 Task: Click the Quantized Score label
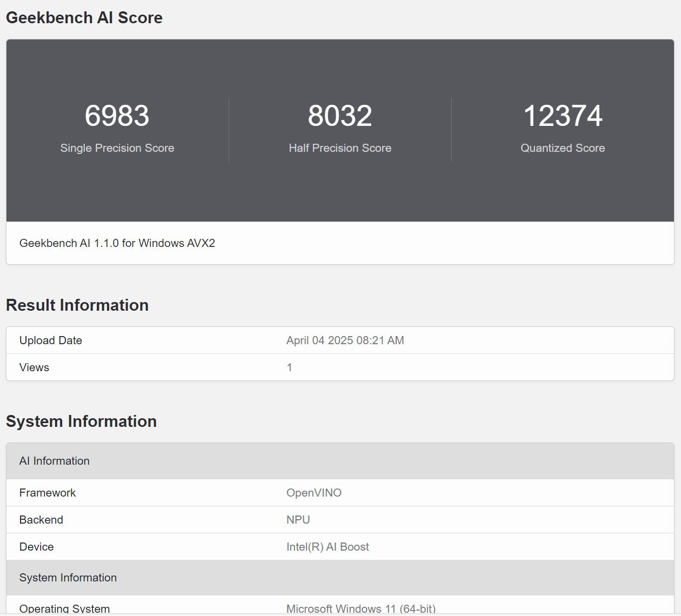click(x=563, y=148)
